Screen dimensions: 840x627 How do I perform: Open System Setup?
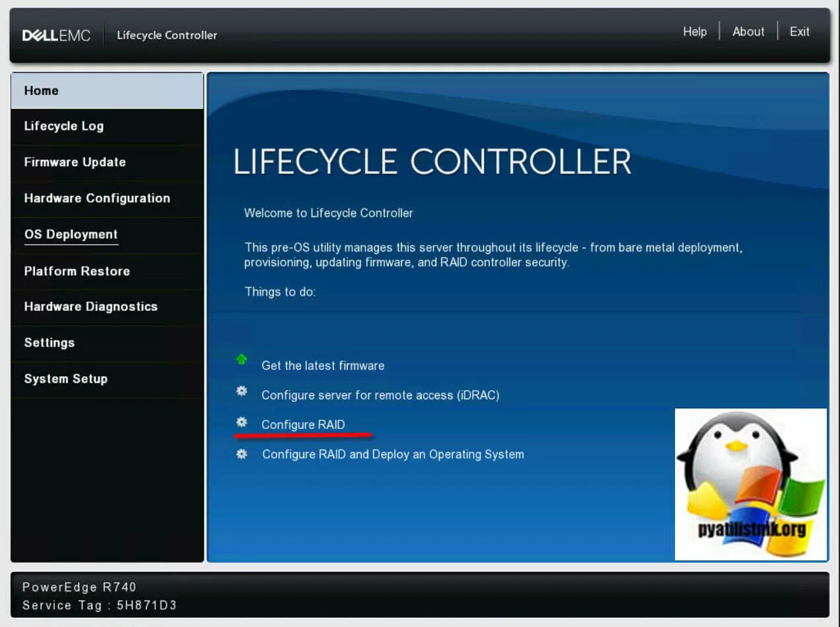click(107, 379)
